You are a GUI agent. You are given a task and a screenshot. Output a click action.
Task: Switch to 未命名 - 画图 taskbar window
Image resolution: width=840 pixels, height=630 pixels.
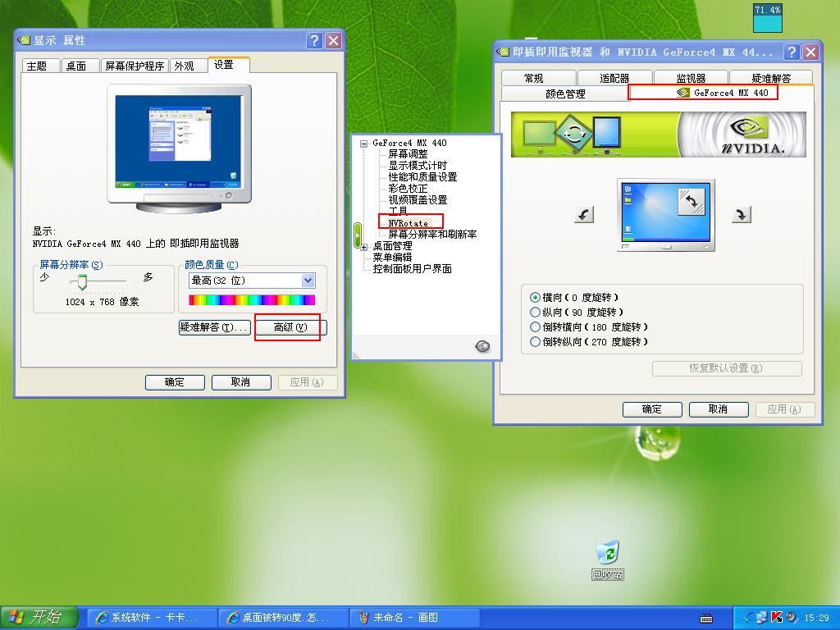414,618
